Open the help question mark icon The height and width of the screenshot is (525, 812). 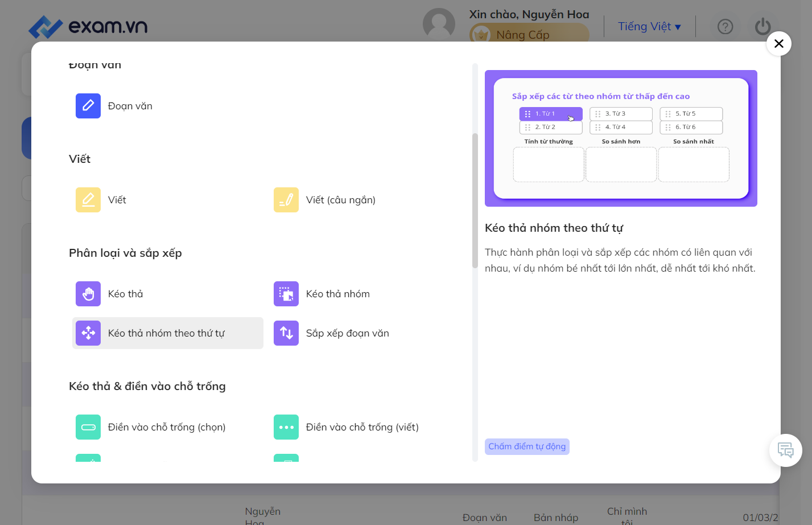click(x=726, y=27)
